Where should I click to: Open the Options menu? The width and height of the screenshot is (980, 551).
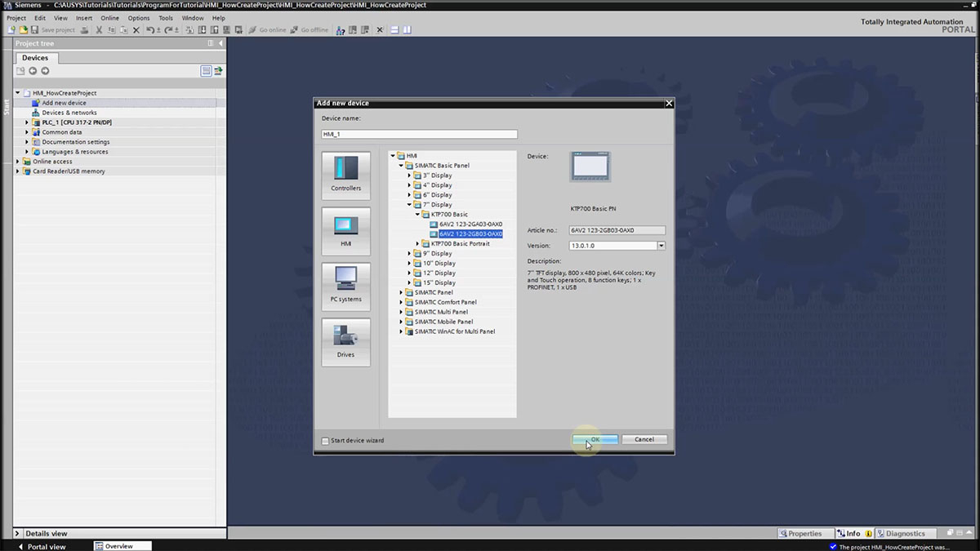click(139, 18)
